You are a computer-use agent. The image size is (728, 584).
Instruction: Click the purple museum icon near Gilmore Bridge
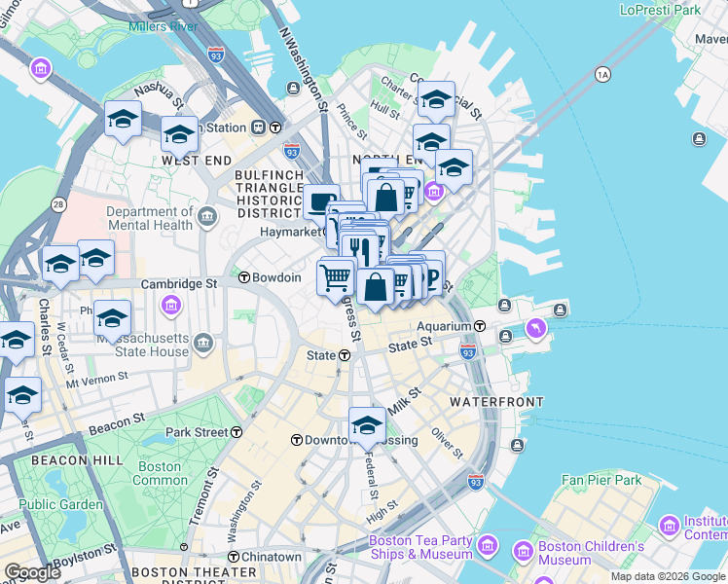click(41, 69)
